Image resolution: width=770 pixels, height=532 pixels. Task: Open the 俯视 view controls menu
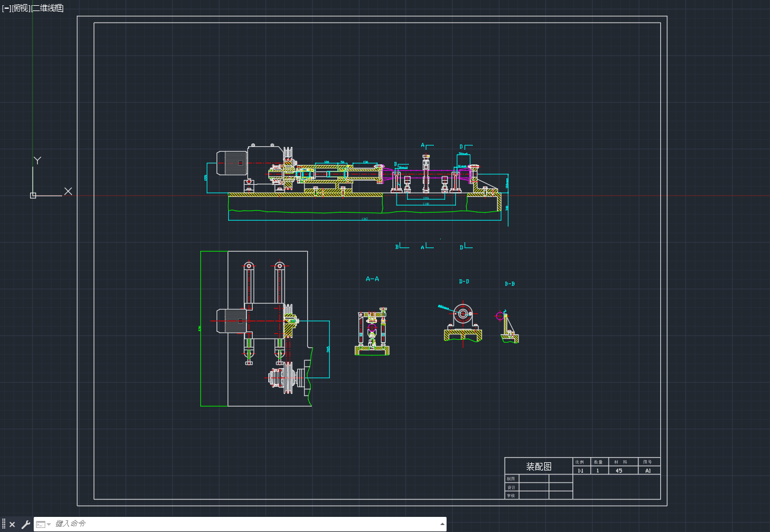pos(21,8)
